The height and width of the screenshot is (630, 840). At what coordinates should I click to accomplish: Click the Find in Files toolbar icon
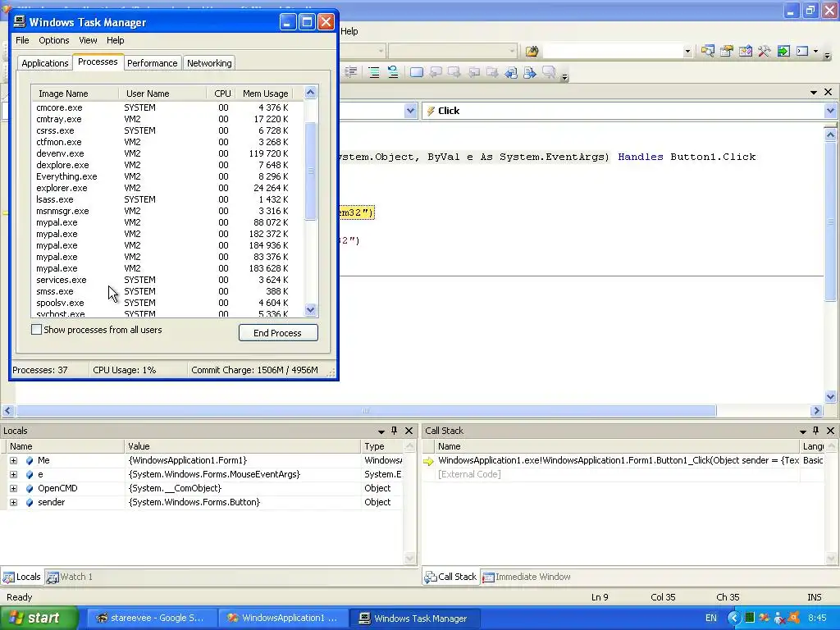532,51
